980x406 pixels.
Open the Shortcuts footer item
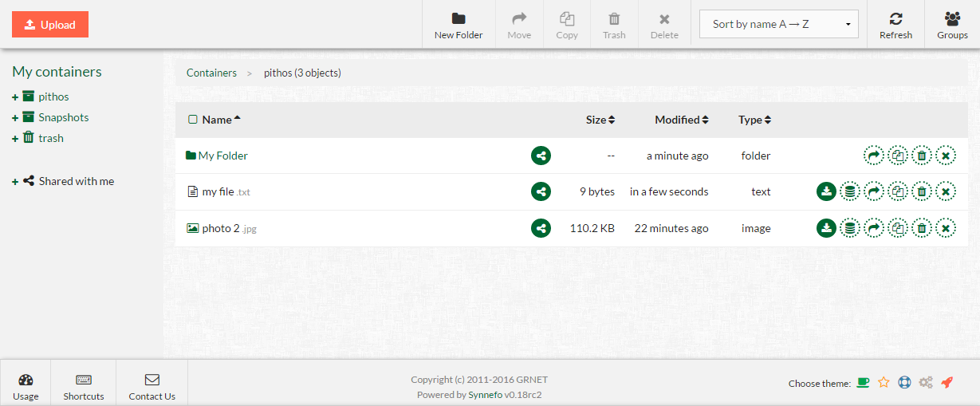tap(84, 387)
